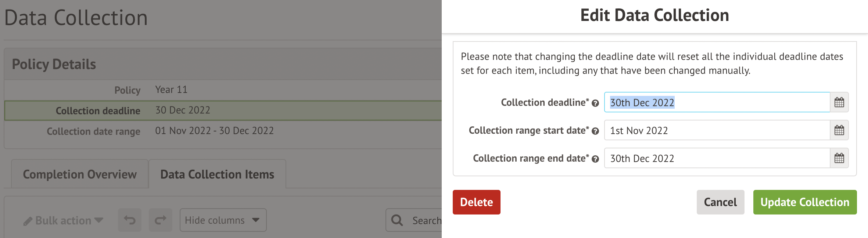868x238 pixels.
Task: Click the undo arrow icon
Action: pos(129,220)
